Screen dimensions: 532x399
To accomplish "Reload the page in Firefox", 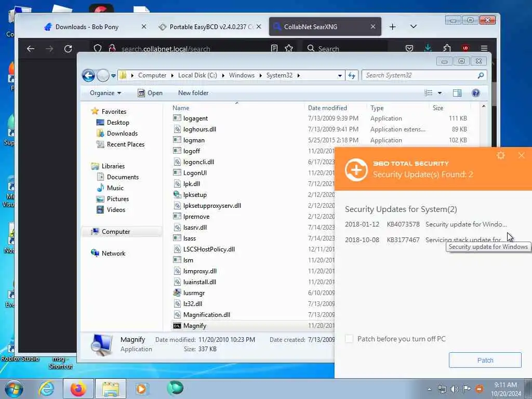I will click(x=68, y=49).
